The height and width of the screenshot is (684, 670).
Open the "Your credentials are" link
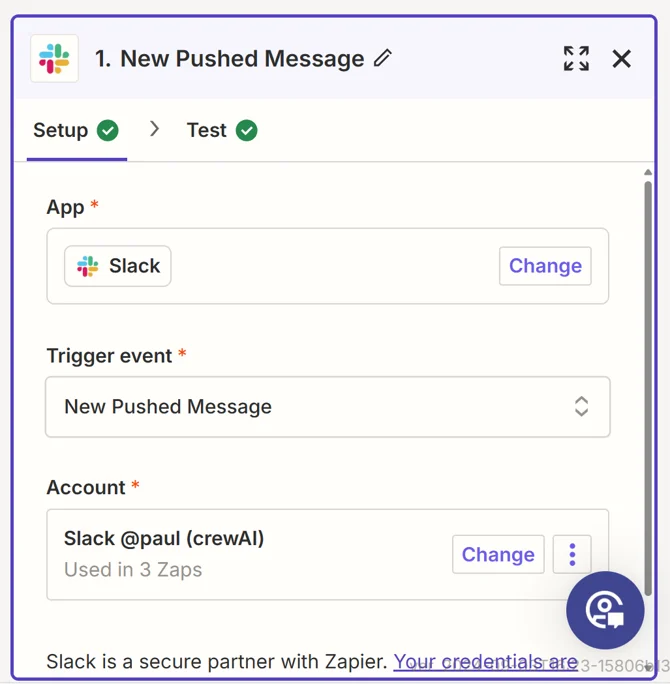point(485,661)
